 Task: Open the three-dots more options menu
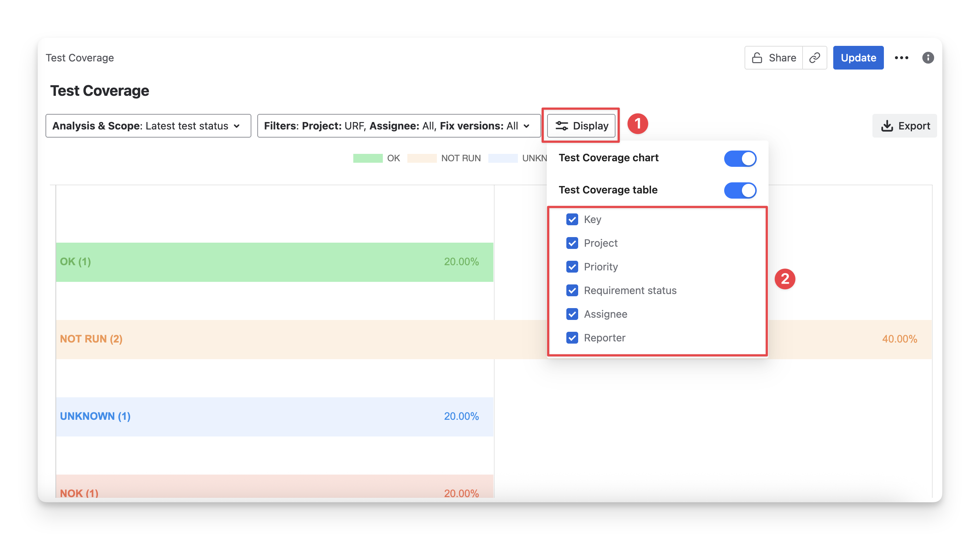901,58
